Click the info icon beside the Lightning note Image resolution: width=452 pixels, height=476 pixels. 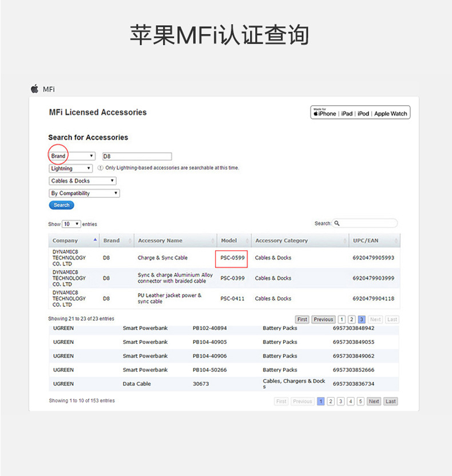click(x=100, y=168)
